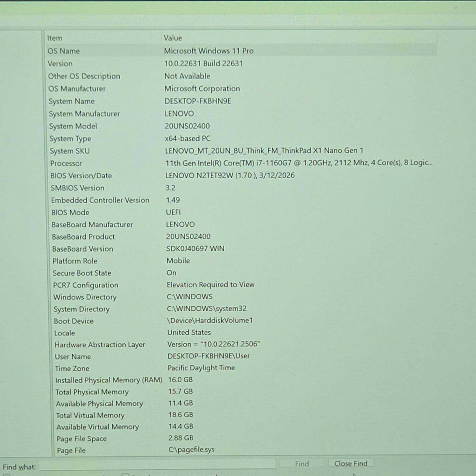Image resolution: width=476 pixels, height=476 pixels.
Task: Select the Version row showing Build 22631
Action: 241,63
